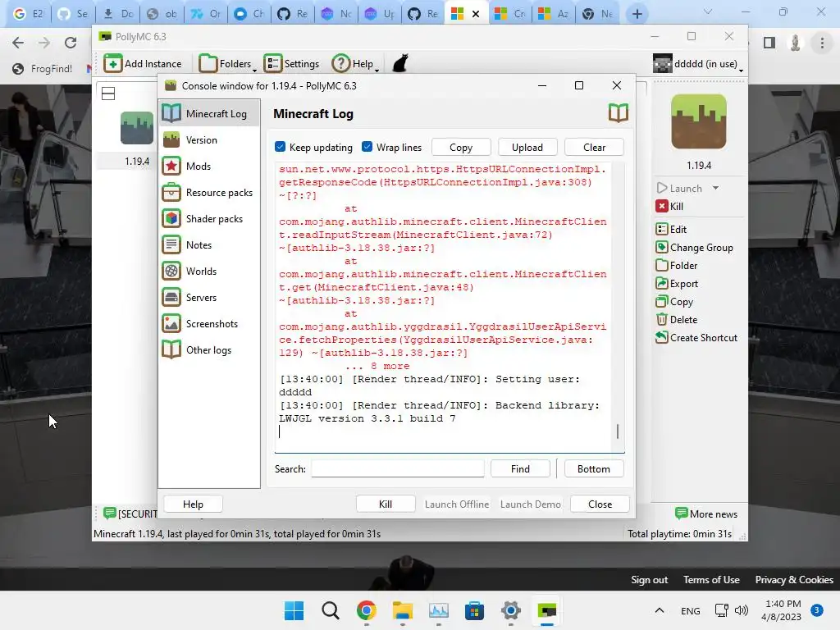Click the book icon beside Minecraft Log heading

[619, 113]
